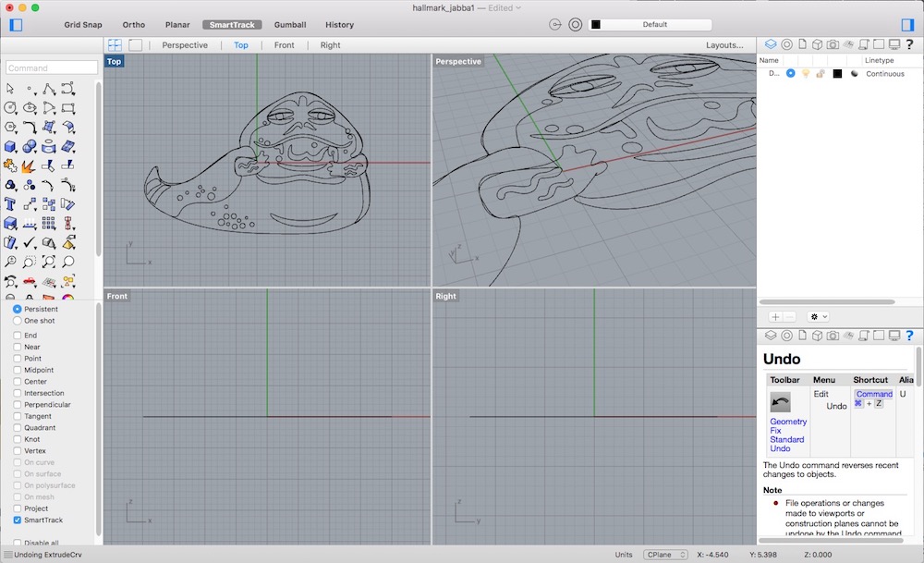Switch to the Front viewport tab

(x=284, y=44)
